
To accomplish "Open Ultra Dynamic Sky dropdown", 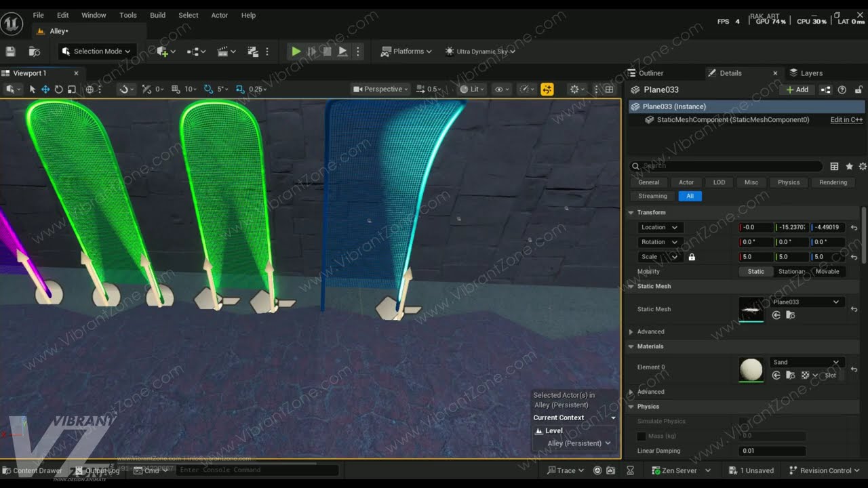I will pyautogui.click(x=480, y=51).
